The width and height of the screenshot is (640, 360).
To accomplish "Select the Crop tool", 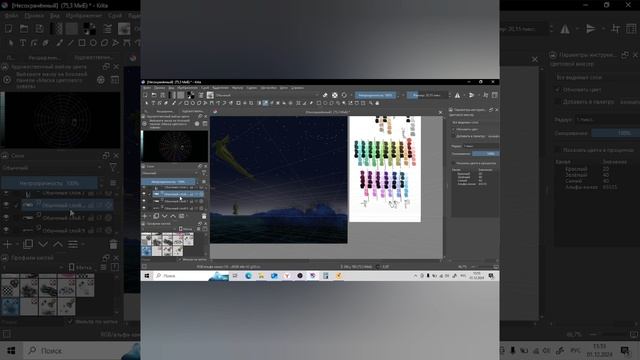I will click(x=251, y=103).
